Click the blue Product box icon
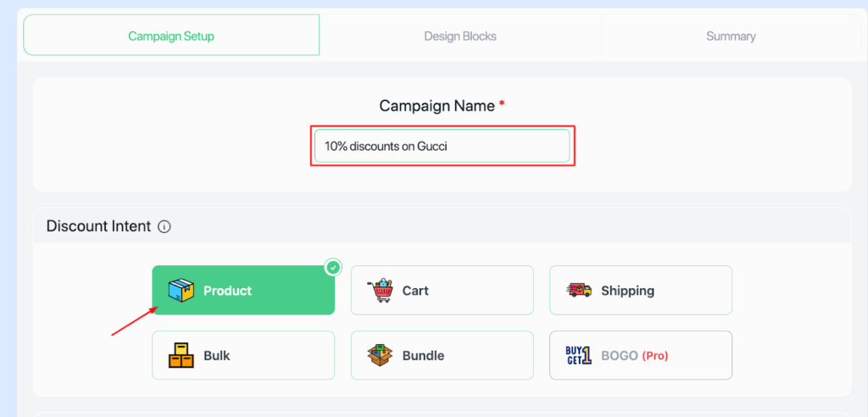This screenshot has height=417, width=868. (x=181, y=290)
